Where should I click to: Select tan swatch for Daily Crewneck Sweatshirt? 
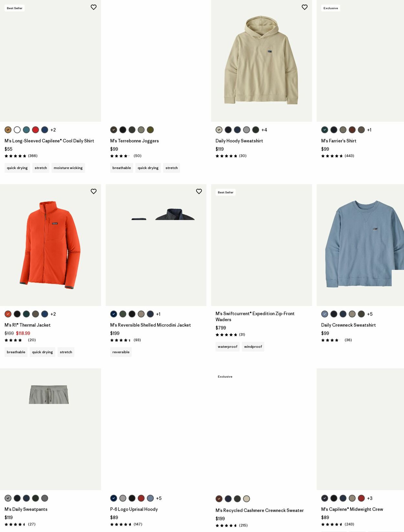[x=352, y=314]
